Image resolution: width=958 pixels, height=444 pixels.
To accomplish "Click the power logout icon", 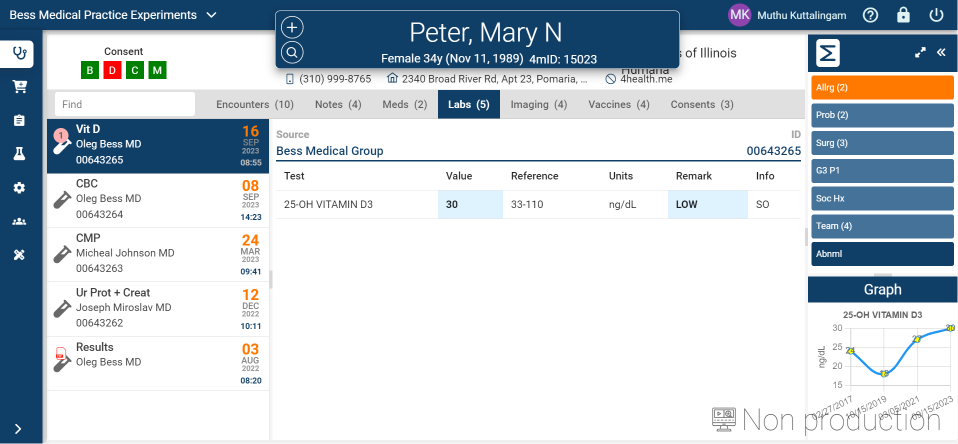I will pos(936,15).
